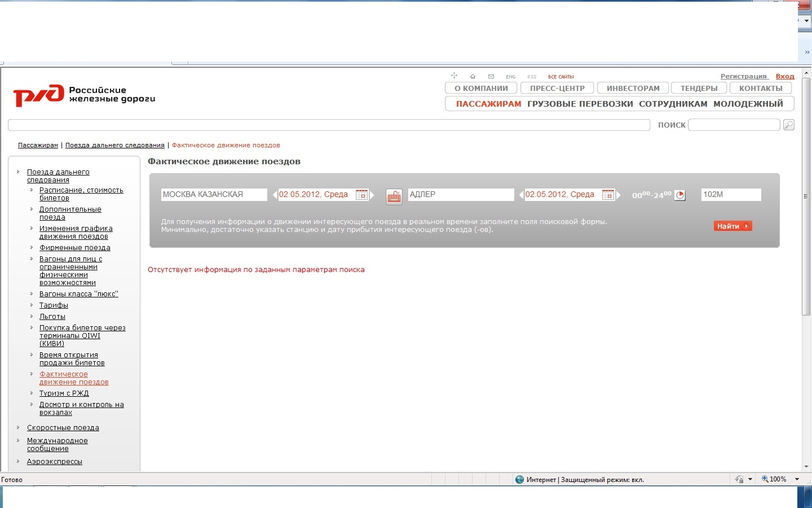The height and width of the screenshot is (508, 812).
Task: Open the IE zoom level dropdown
Action: click(x=797, y=479)
